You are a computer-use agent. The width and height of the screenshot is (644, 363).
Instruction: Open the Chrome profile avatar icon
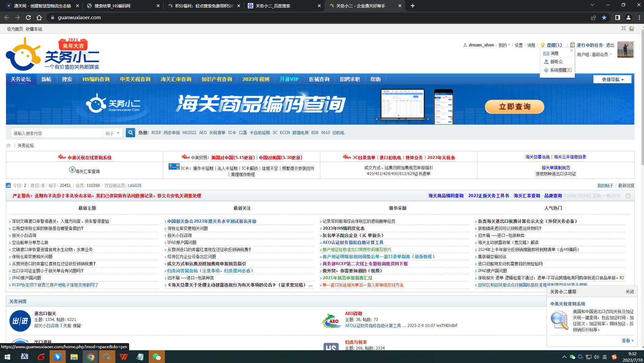628,18
